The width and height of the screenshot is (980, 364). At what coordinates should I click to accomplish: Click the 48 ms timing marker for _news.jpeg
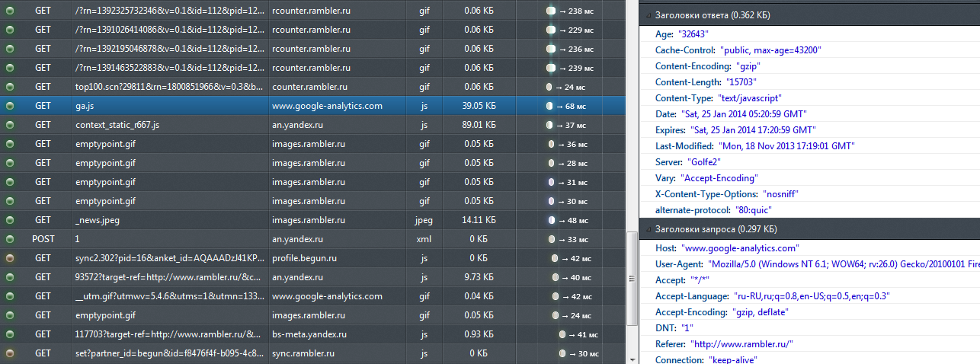[551, 220]
